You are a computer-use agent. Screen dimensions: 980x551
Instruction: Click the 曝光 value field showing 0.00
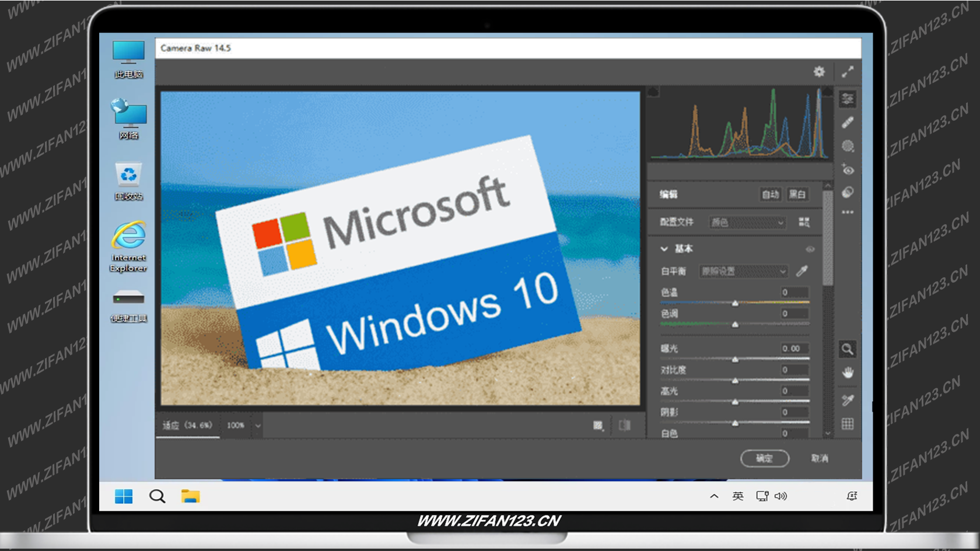[x=795, y=348]
